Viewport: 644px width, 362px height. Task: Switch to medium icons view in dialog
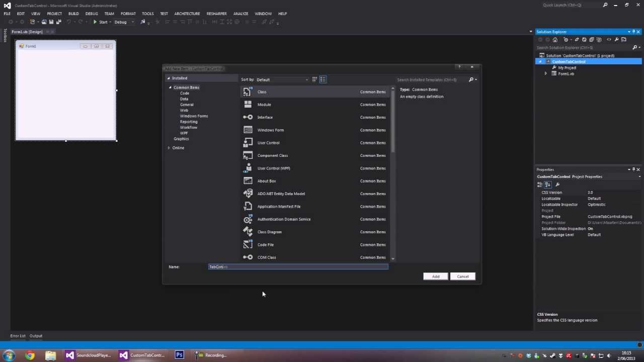[314, 79]
